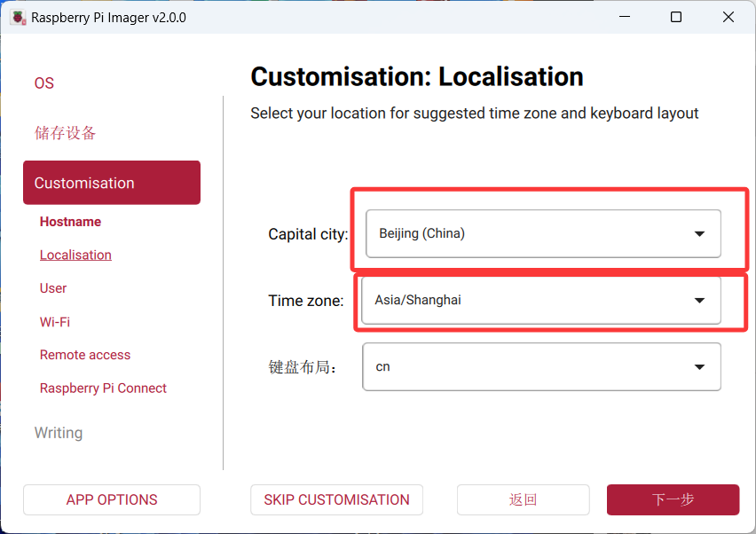Click the Capital city label

click(308, 234)
